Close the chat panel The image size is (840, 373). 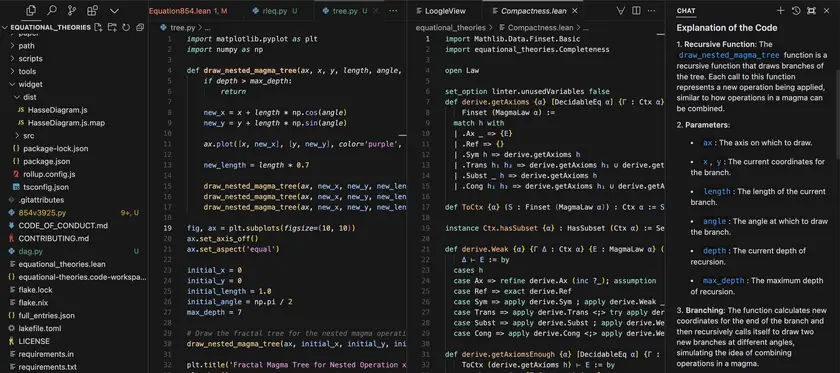coord(826,11)
